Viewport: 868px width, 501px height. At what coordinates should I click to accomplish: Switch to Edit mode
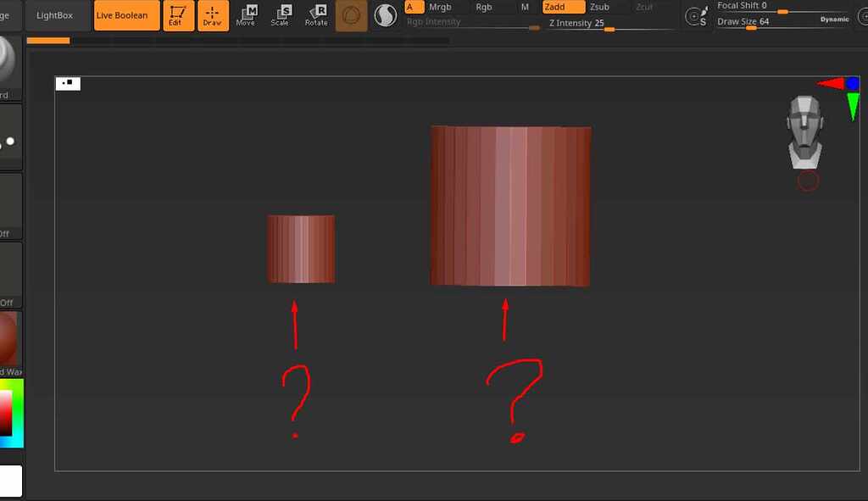178,15
